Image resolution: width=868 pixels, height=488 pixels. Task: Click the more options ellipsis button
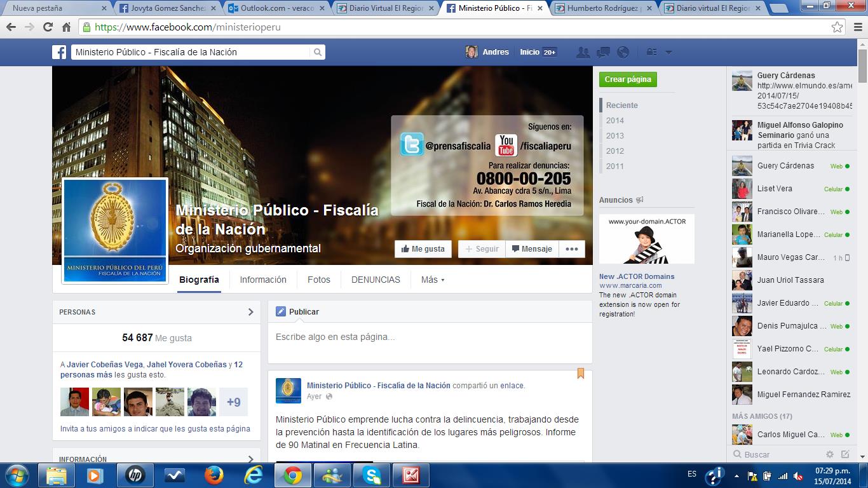tap(572, 249)
